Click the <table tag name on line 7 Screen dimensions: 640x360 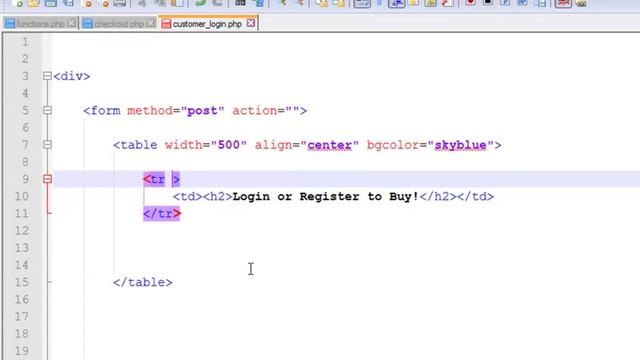tap(136, 145)
